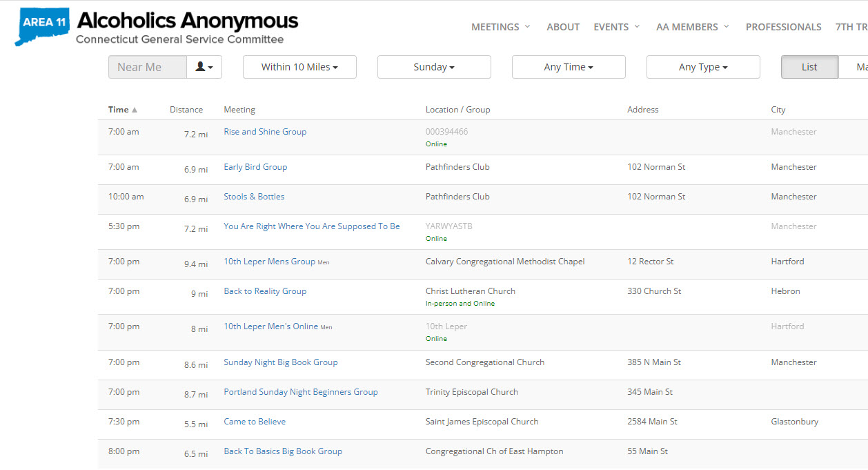Image resolution: width=868 pixels, height=470 pixels.
Task: Open the Rise and Shine Group meeting
Action: [x=265, y=132]
